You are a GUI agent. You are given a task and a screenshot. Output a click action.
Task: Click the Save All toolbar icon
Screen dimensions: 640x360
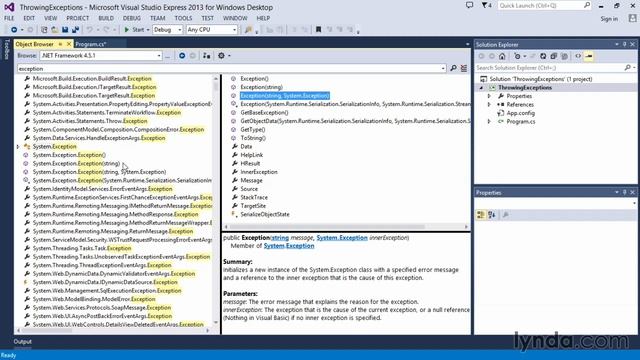click(76, 30)
